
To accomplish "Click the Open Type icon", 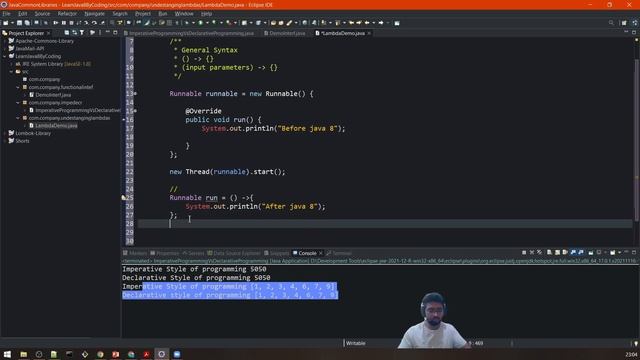I will pyautogui.click(x=273, y=23).
